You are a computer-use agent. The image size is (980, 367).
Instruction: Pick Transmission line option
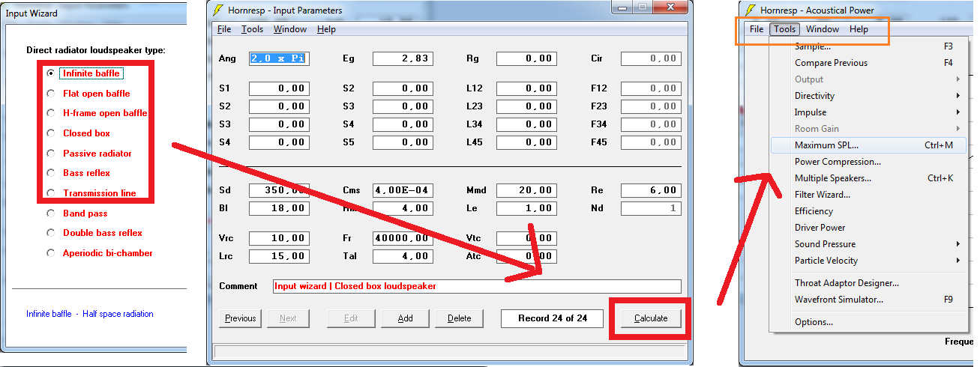(x=51, y=193)
